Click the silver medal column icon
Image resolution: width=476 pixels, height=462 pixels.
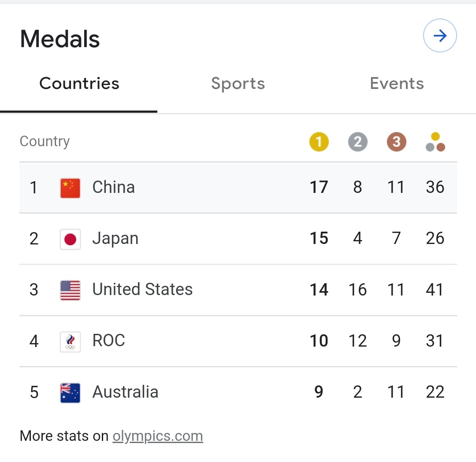click(x=357, y=142)
